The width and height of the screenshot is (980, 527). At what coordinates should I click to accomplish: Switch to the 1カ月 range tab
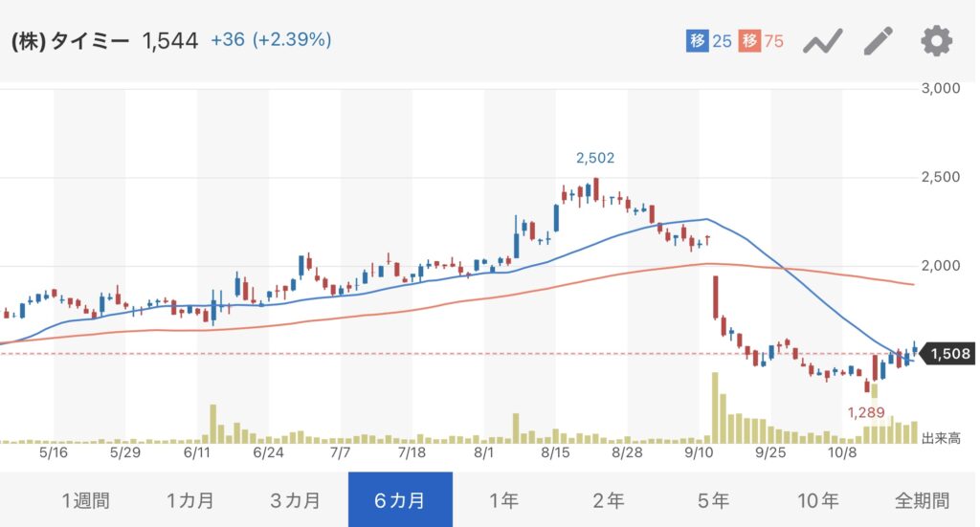190,499
